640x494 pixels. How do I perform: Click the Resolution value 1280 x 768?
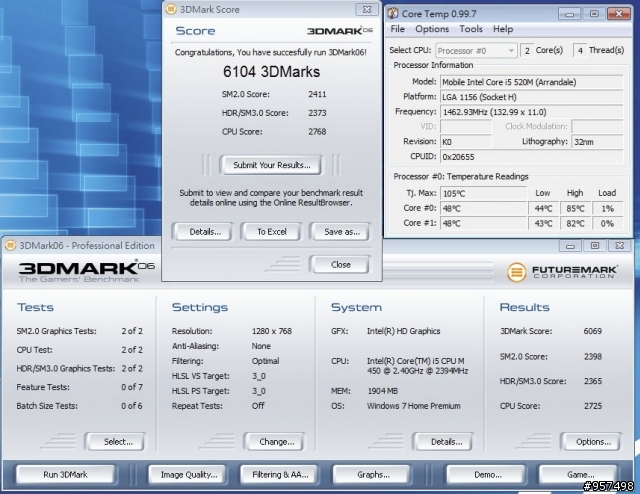pyautogui.click(x=272, y=331)
